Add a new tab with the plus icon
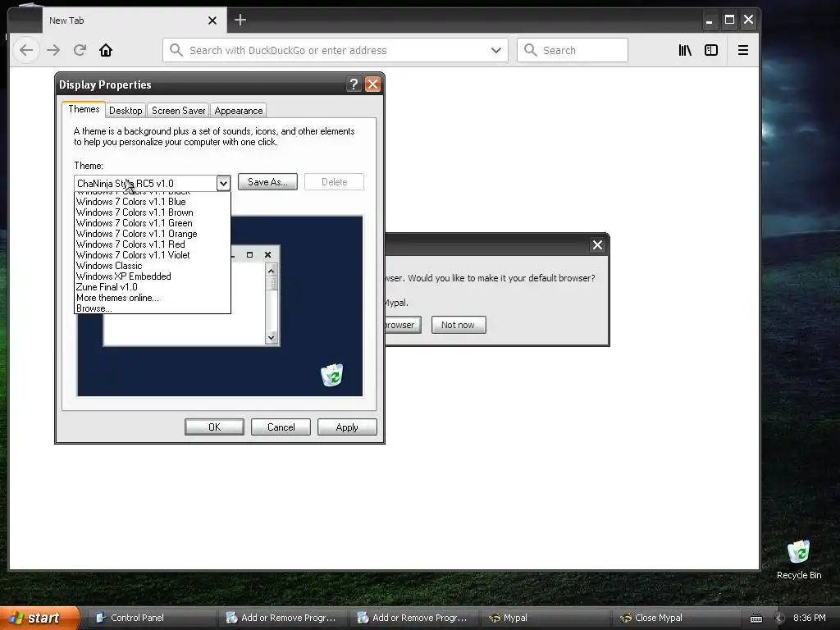The width and height of the screenshot is (840, 630). (x=240, y=21)
